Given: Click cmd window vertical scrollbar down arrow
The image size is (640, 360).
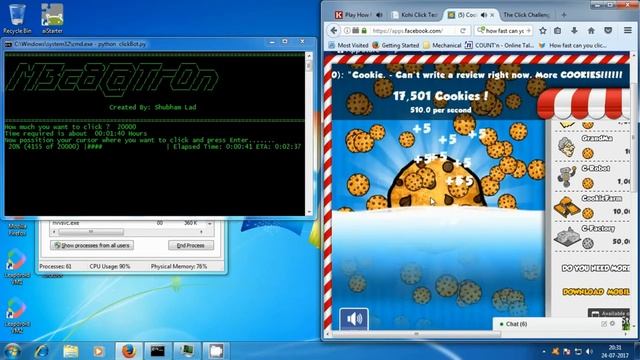Looking at the screenshot, I should (309, 212).
